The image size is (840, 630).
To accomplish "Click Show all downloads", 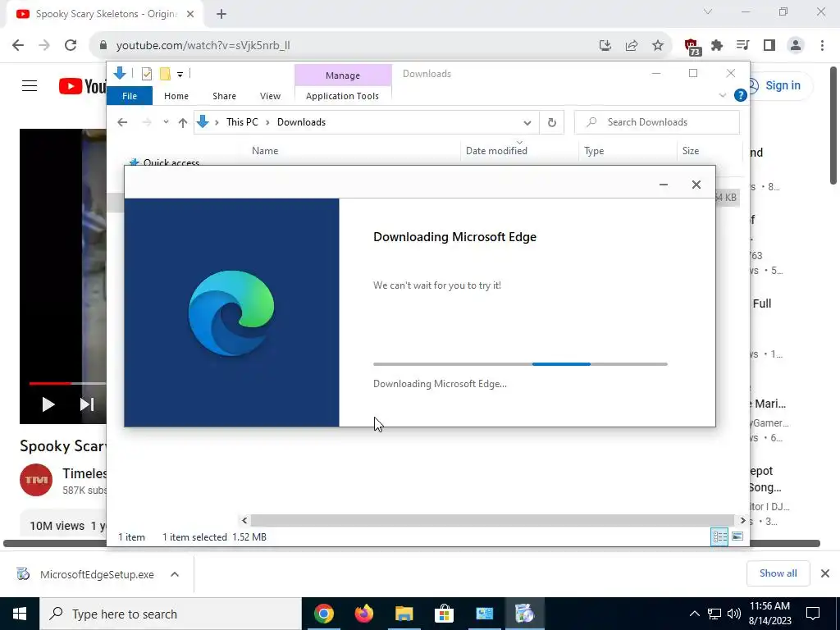I will tap(778, 573).
